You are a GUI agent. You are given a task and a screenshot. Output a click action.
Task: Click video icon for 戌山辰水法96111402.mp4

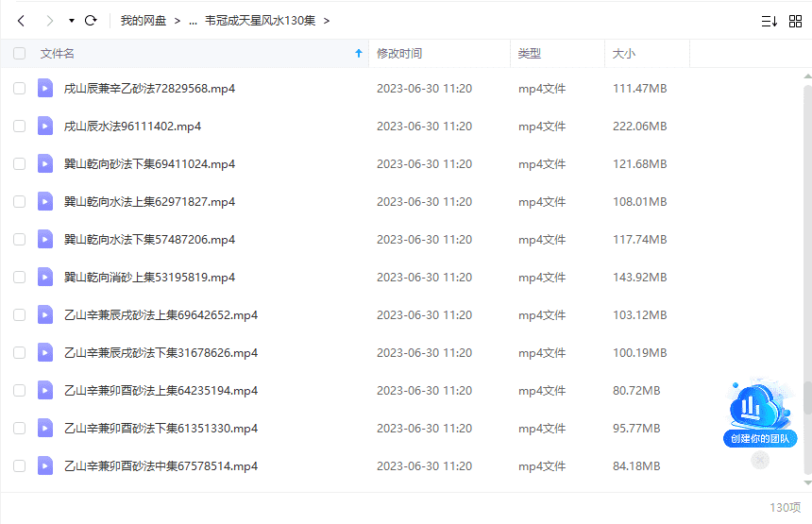(x=45, y=126)
